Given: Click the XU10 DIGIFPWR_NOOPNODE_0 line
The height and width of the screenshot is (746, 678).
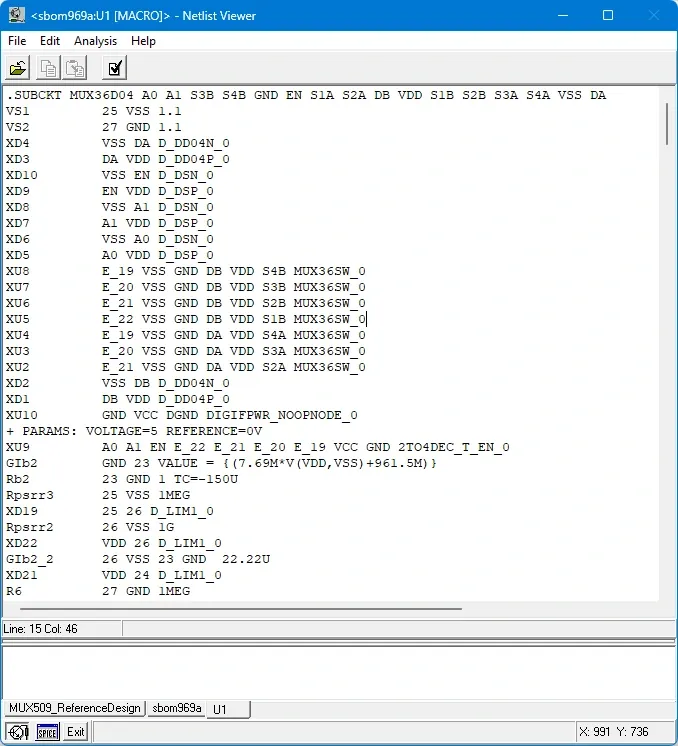Looking at the screenshot, I should coord(182,415).
